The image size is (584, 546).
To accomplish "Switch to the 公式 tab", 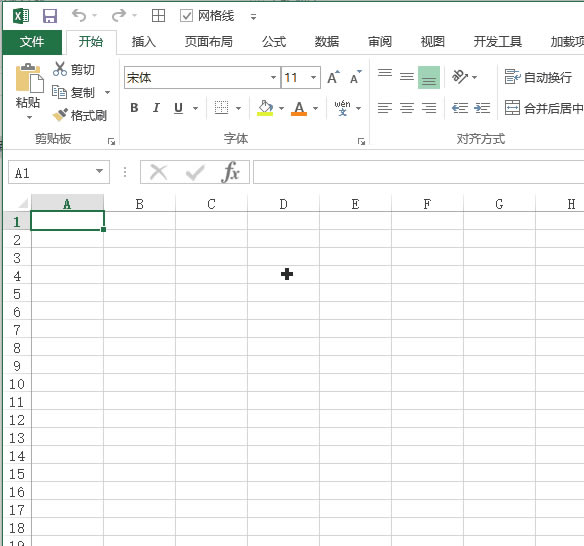I will pos(274,42).
